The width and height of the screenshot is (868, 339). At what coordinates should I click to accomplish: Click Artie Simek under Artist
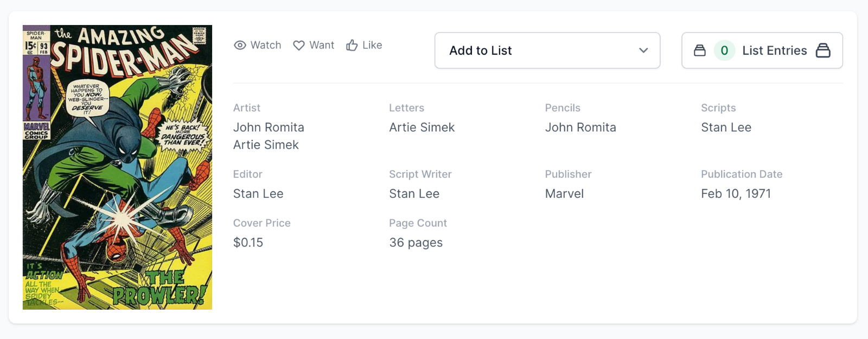(x=266, y=145)
